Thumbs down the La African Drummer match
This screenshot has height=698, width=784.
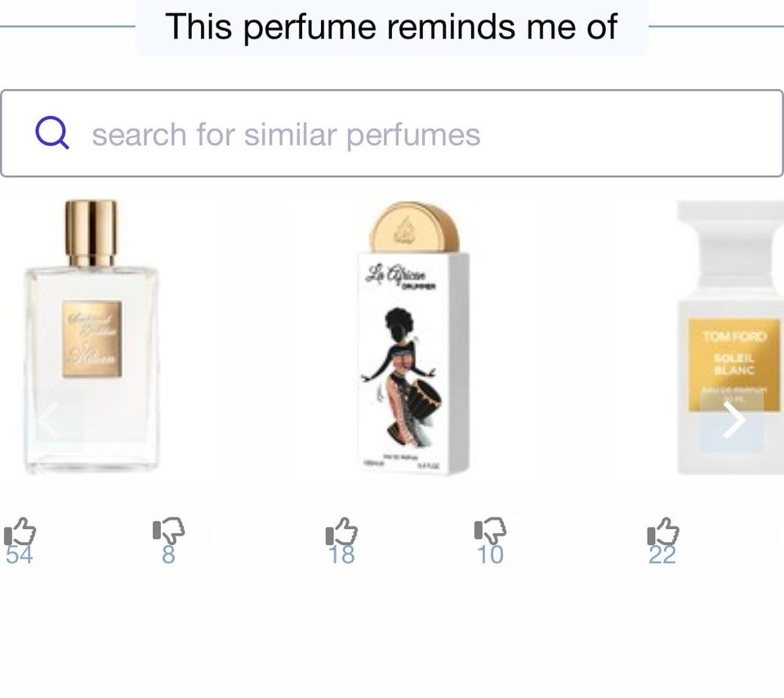pyautogui.click(x=490, y=531)
